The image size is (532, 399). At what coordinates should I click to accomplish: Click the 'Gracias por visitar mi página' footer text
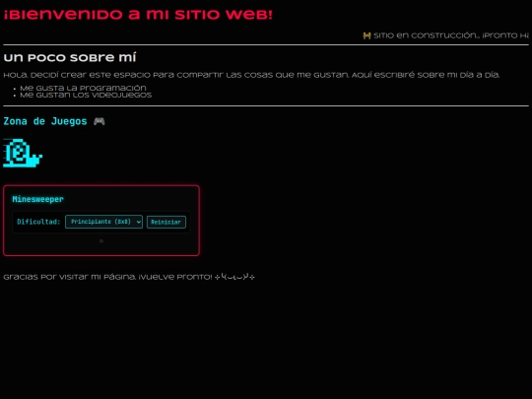coord(129,277)
